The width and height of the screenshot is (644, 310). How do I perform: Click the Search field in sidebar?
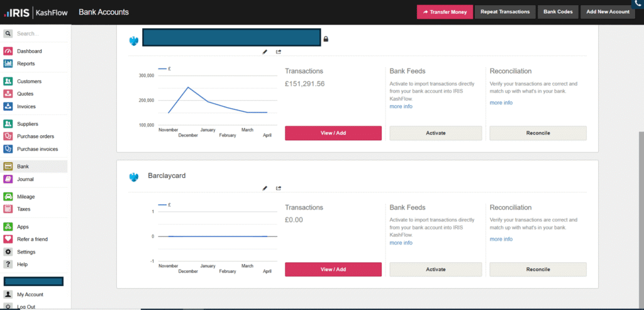click(x=38, y=33)
